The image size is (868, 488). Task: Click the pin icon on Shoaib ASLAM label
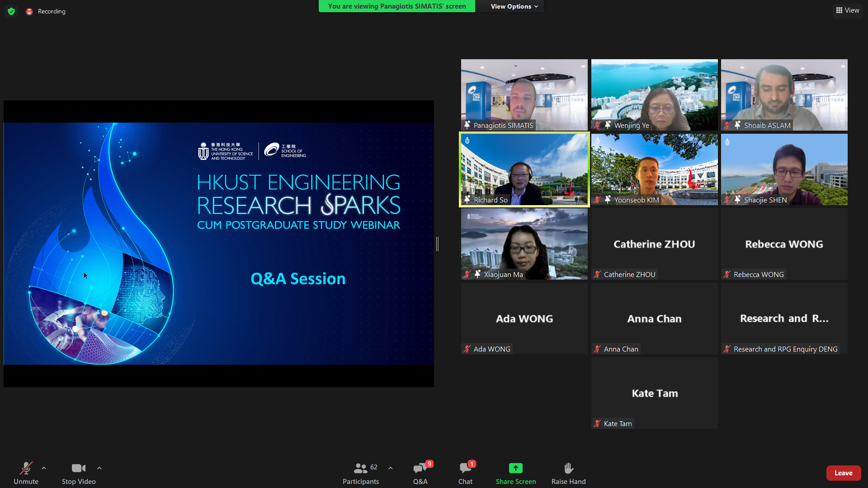[738, 125]
